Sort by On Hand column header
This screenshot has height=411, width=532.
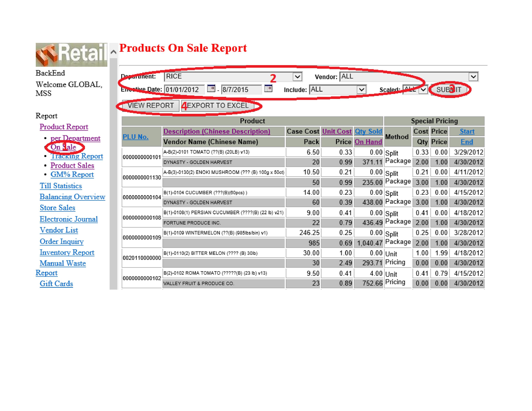tap(368, 142)
